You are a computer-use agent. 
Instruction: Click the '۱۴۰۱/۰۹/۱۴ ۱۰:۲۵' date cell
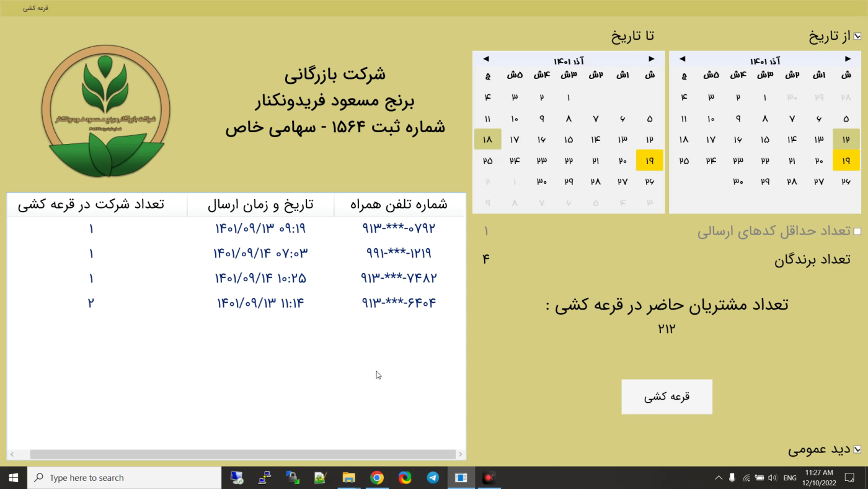[x=260, y=278]
